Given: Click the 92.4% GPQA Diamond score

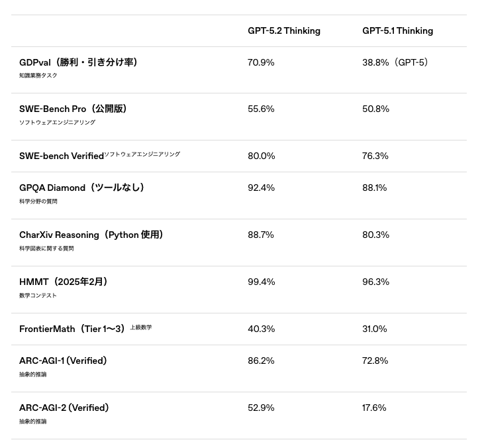Looking at the screenshot, I should [261, 188].
